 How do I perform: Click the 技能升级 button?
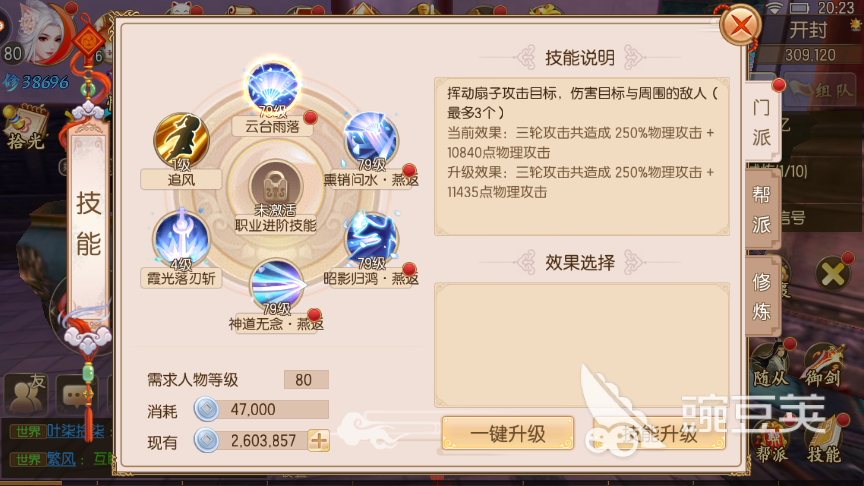660,433
